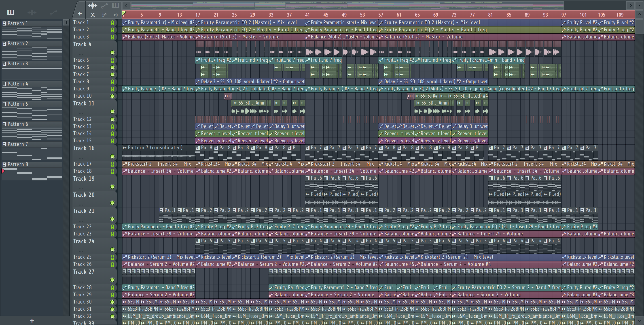This screenshot has height=325, width=644.
Task: Click the crossfade X icon in playlist toolbar
Action: [93, 15]
